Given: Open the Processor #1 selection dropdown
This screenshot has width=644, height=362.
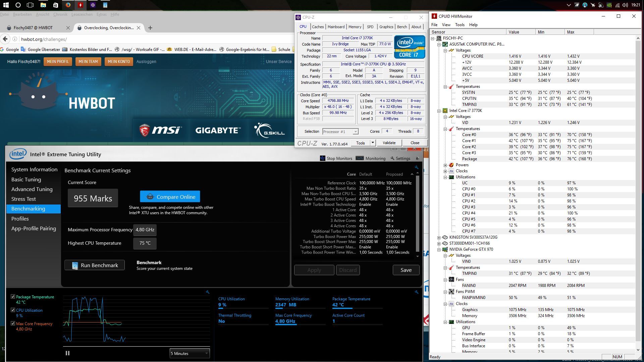Looking at the screenshot, I should [340, 131].
